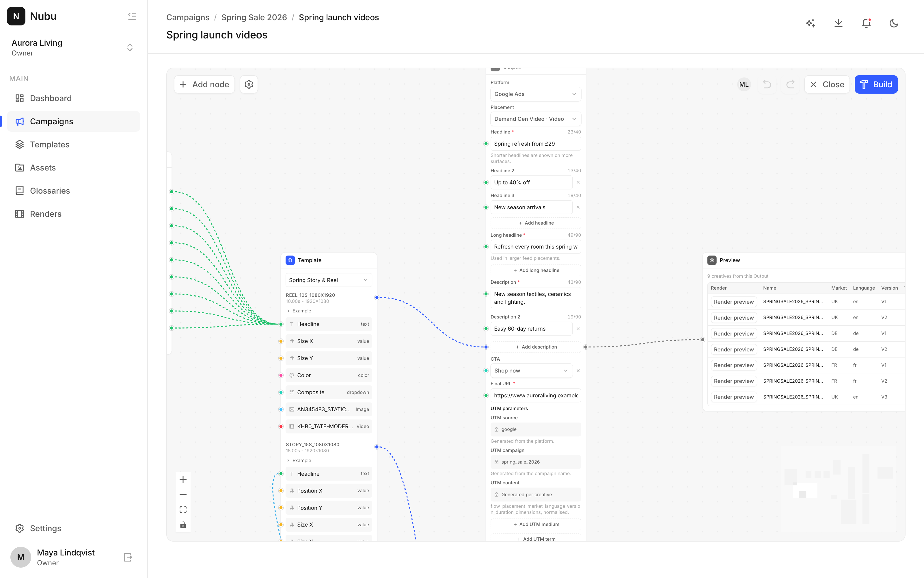Viewport: 924px width, 578px height.
Task: Zoom in on the canvas
Action: tap(183, 479)
